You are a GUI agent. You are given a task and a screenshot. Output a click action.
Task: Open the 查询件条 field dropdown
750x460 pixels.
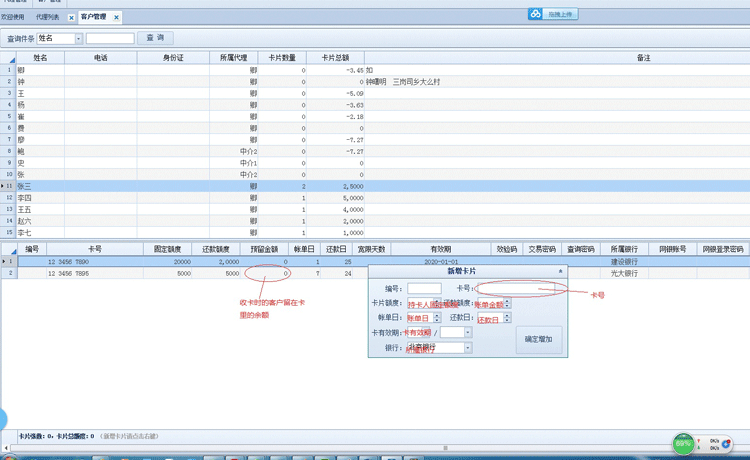point(78,38)
